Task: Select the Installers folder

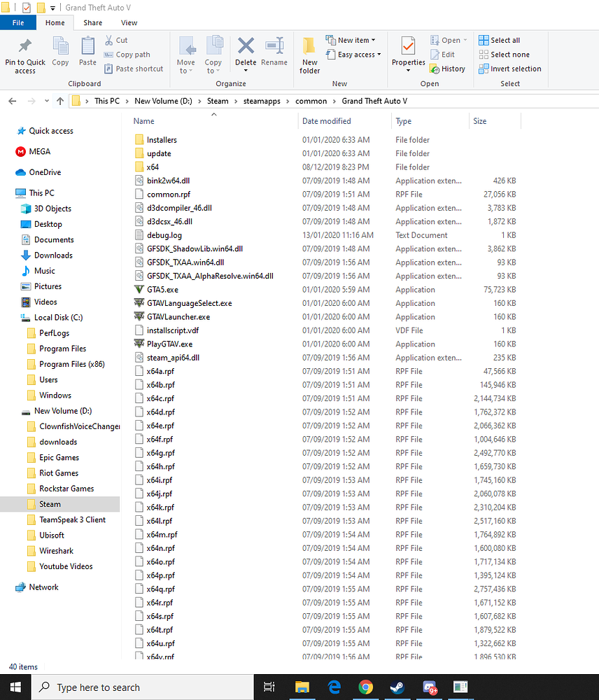Action: tap(156, 140)
